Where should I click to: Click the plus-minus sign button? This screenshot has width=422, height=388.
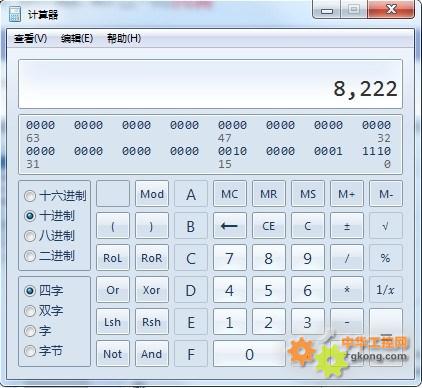pos(347,226)
